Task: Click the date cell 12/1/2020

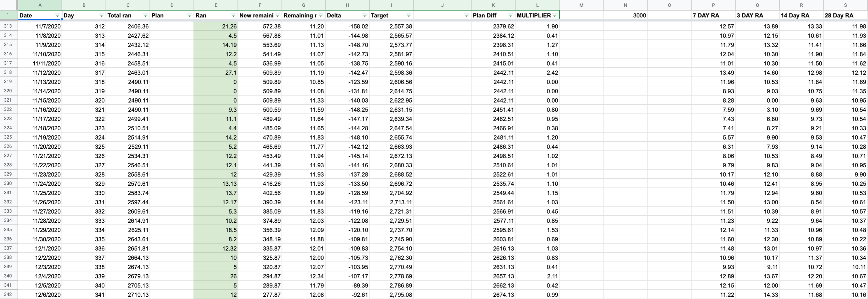Action: 40,248
